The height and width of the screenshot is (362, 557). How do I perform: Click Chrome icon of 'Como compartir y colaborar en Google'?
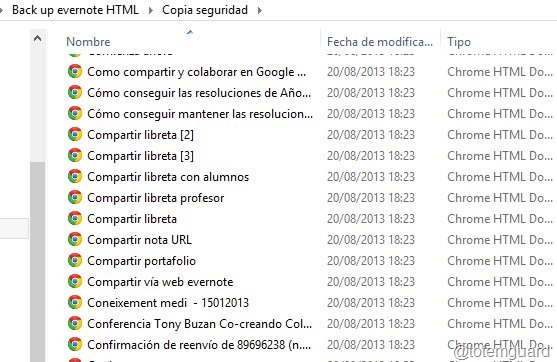75,71
